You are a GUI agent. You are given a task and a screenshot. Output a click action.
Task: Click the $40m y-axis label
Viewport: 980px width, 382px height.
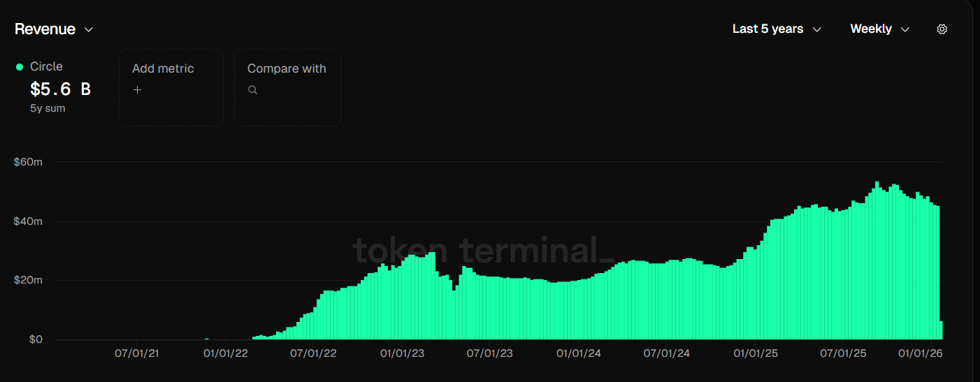(x=28, y=221)
